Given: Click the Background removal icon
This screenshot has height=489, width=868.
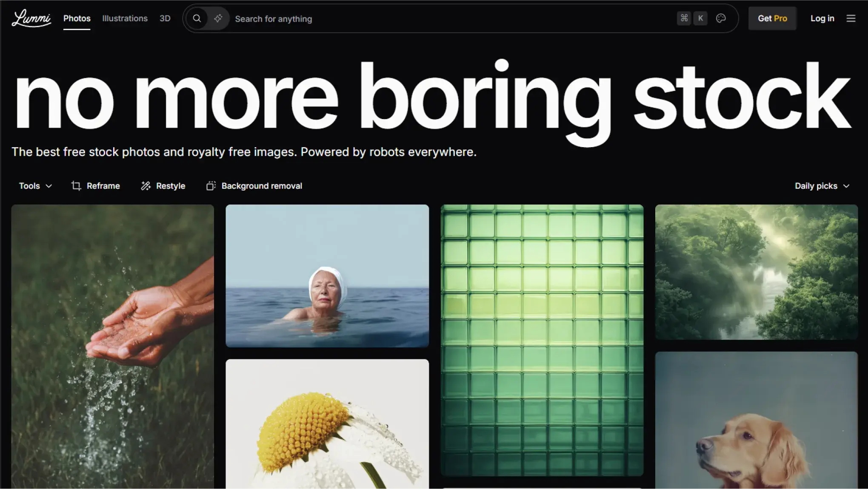Looking at the screenshot, I should (211, 186).
